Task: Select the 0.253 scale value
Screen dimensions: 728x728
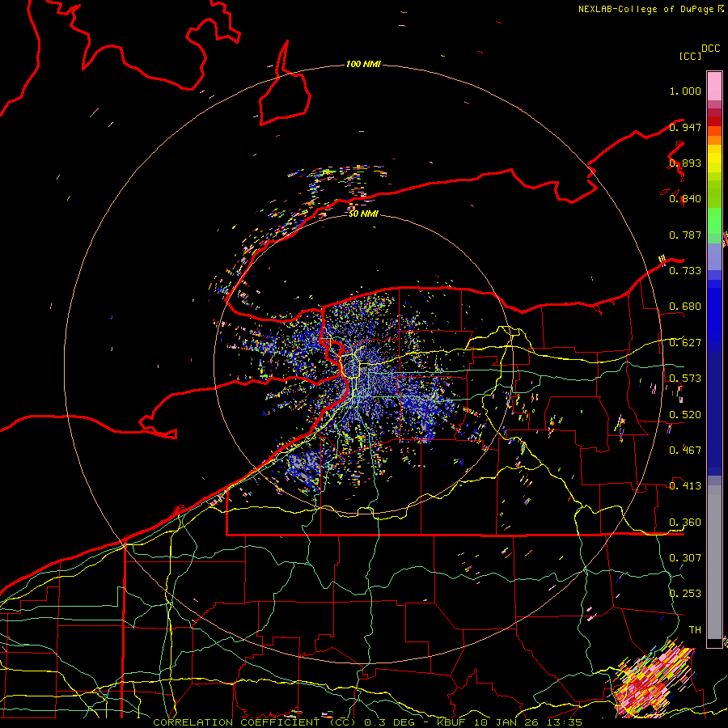Action: click(x=685, y=594)
